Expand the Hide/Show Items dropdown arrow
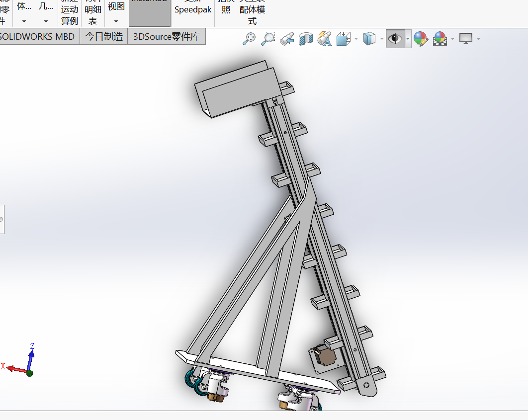 click(x=408, y=39)
